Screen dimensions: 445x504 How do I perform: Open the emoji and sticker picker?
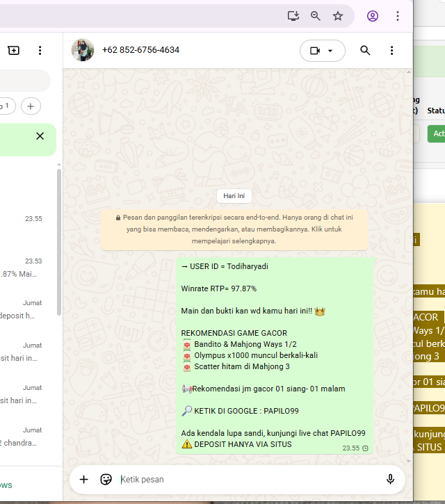[x=106, y=479]
